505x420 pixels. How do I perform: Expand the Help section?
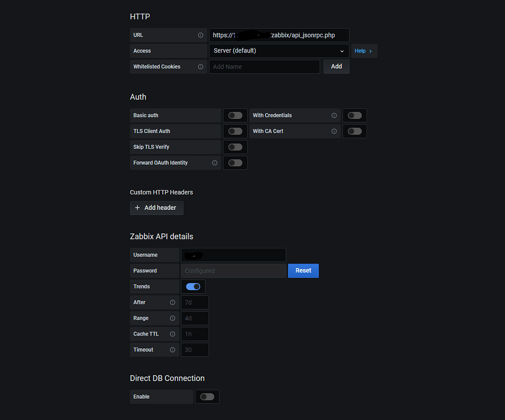tap(364, 51)
